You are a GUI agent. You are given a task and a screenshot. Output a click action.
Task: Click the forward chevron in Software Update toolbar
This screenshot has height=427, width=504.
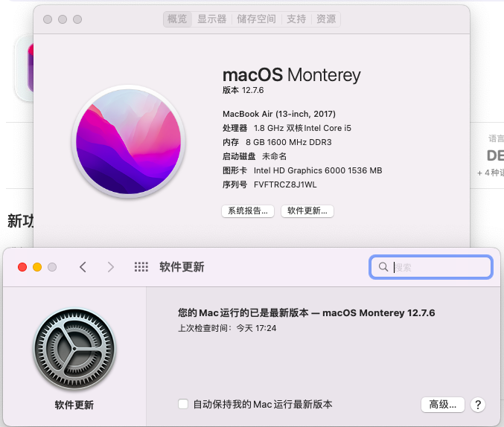[x=111, y=267]
